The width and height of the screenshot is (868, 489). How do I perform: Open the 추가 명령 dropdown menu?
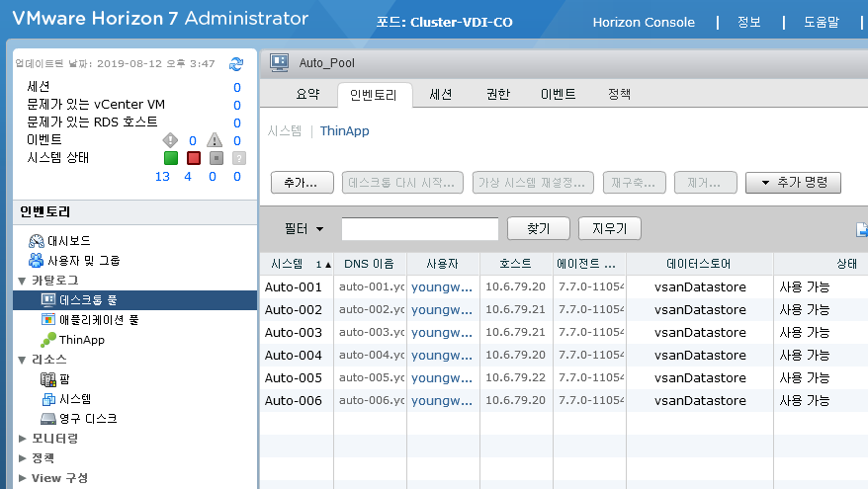coord(793,183)
